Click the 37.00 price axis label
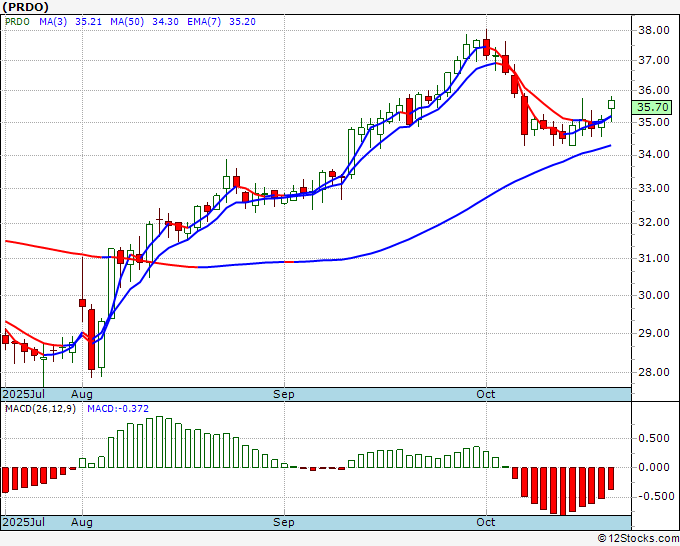The image size is (680, 546). [x=654, y=60]
